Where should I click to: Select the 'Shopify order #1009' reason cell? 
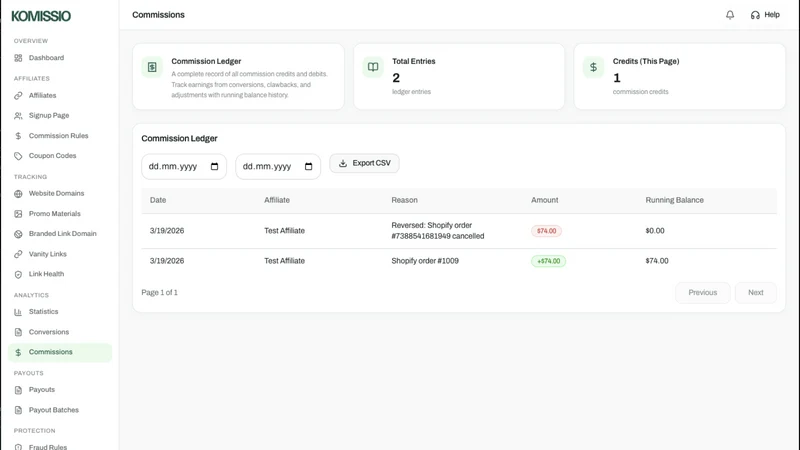(x=425, y=261)
